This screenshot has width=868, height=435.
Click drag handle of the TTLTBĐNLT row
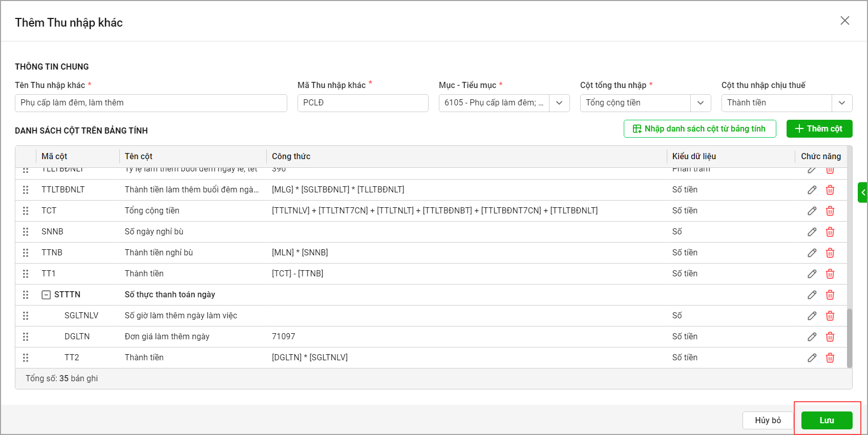tap(26, 190)
